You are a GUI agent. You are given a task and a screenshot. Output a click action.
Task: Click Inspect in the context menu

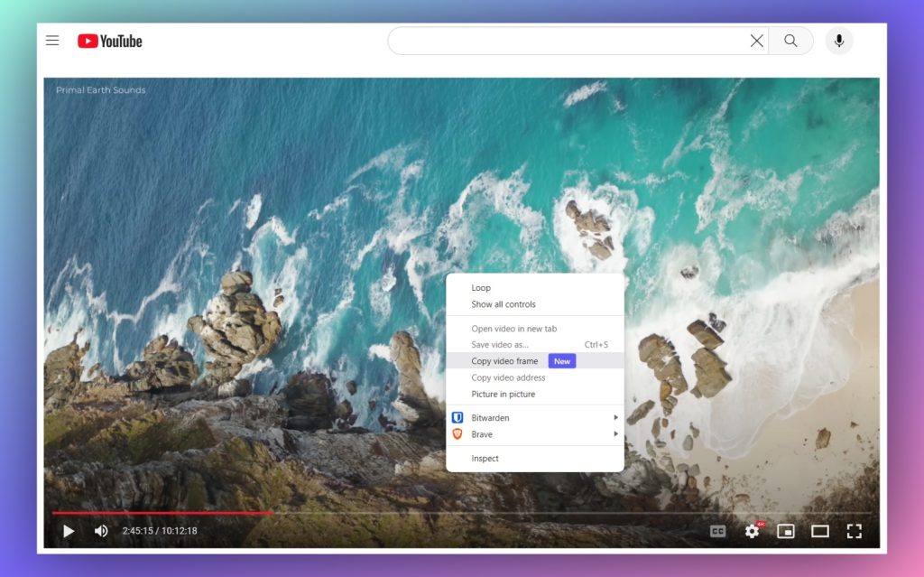pyautogui.click(x=485, y=459)
